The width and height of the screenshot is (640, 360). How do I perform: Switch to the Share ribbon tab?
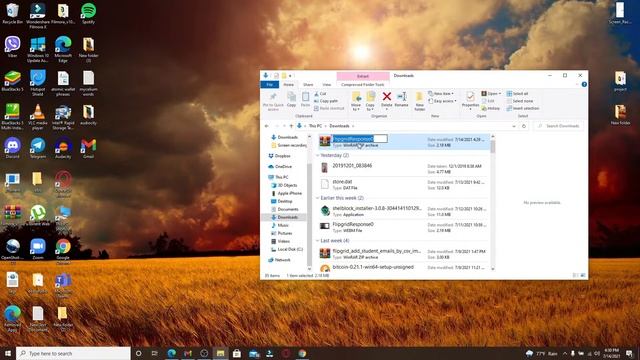pyautogui.click(x=308, y=84)
